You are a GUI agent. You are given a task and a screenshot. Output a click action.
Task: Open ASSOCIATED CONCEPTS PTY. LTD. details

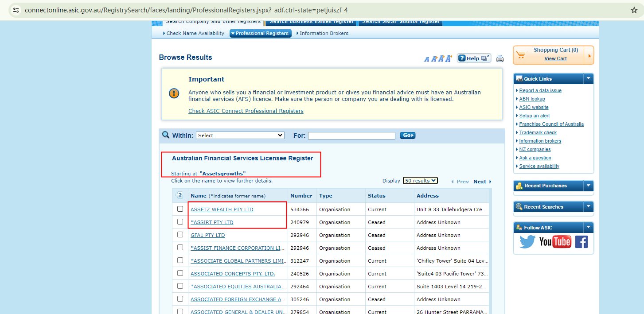(x=233, y=274)
